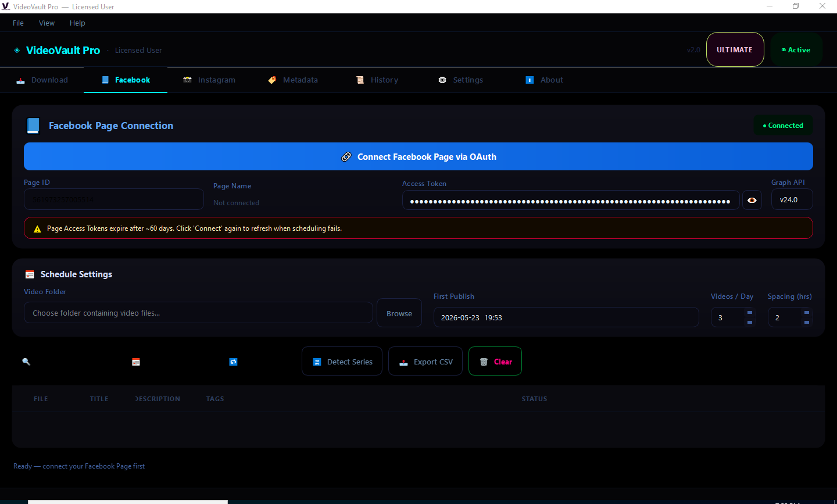The image size is (837, 504).
Task: Click the Page Access Tokens expiry warning text
Action: pyautogui.click(x=194, y=228)
